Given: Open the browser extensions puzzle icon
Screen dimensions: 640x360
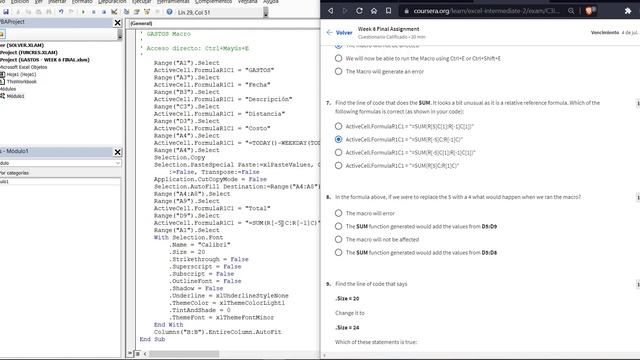Looking at the screenshot, I should click(628, 11).
